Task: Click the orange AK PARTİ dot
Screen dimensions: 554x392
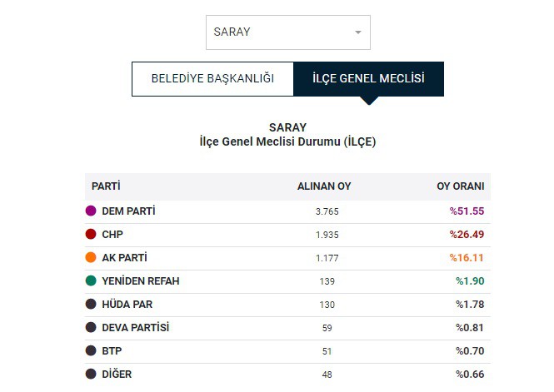Action: click(91, 257)
